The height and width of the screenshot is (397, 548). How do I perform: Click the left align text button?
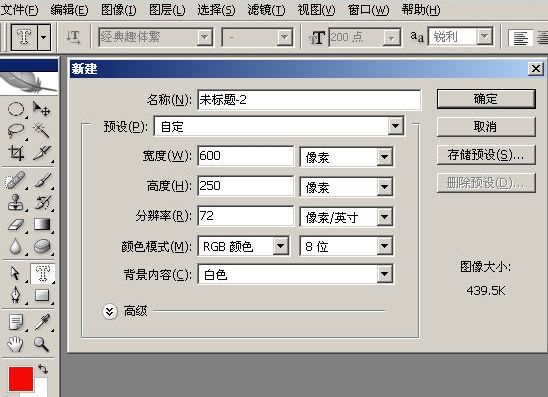click(x=521, y=37)
